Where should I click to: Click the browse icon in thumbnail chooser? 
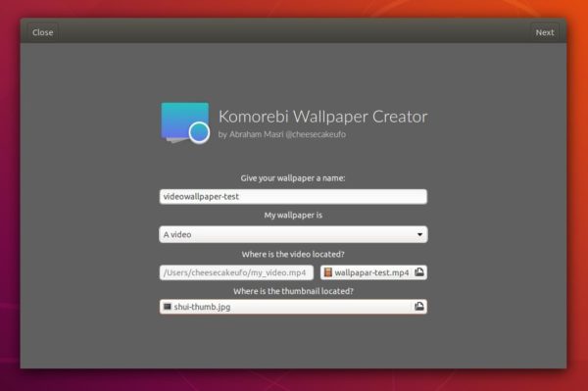click(x=419, y=307)
